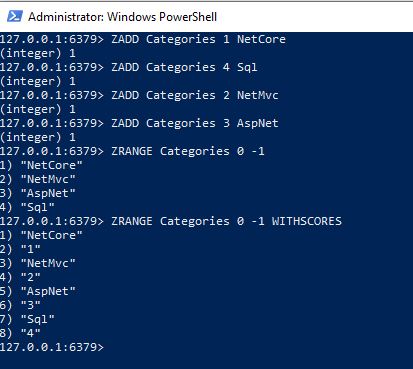
Task: Click the score "4" output line
Action: pyautogui.click(x=20, y=333)
